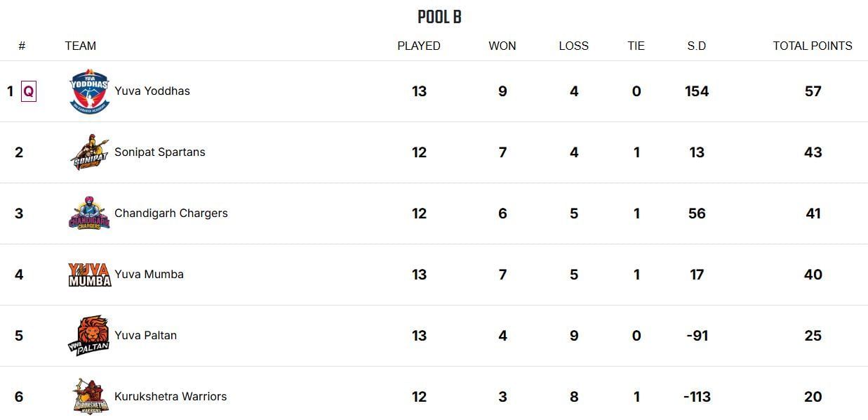This screenshot has height=420, width=868.
Task: Select the Yuva Mumba team name
Action: coord(149,275)
